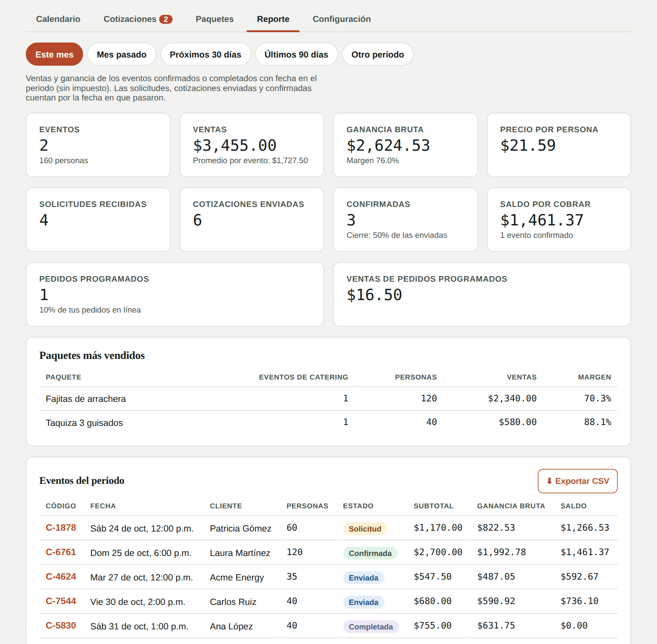Click the client name Laura Martínez

[x=240, y=553]
